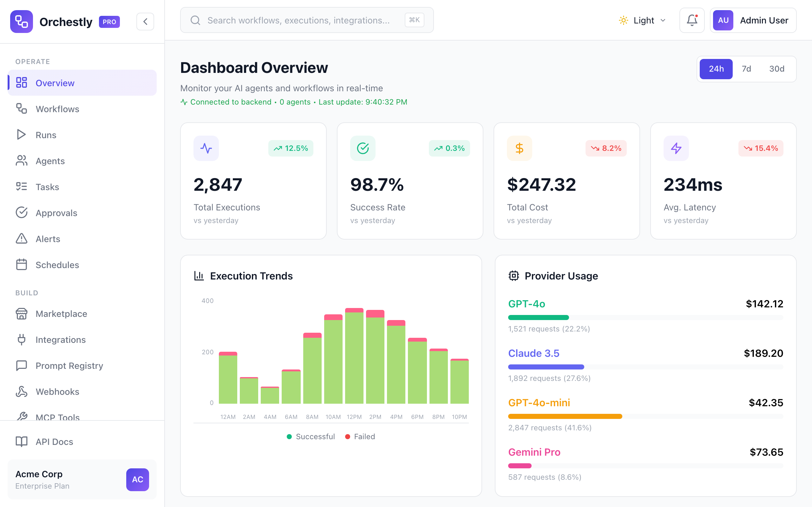Open Acme Corp organization switcher

pyautogui.click(x=82, y=479)
